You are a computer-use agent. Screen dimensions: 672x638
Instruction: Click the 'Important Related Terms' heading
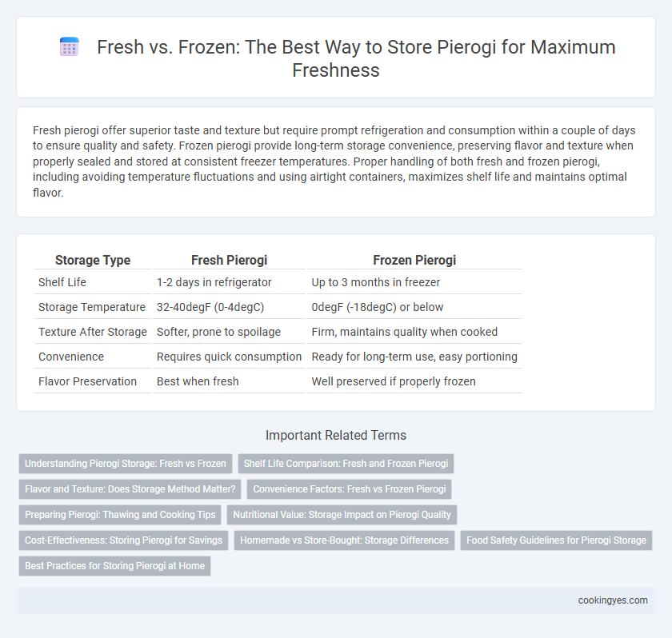[336, 435]
